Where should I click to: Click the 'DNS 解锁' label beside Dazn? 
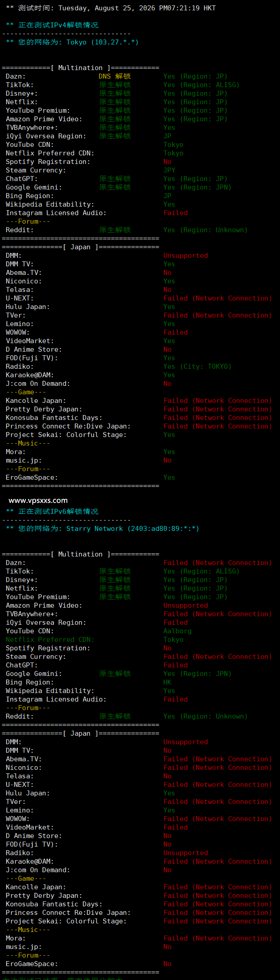[115, 76]
